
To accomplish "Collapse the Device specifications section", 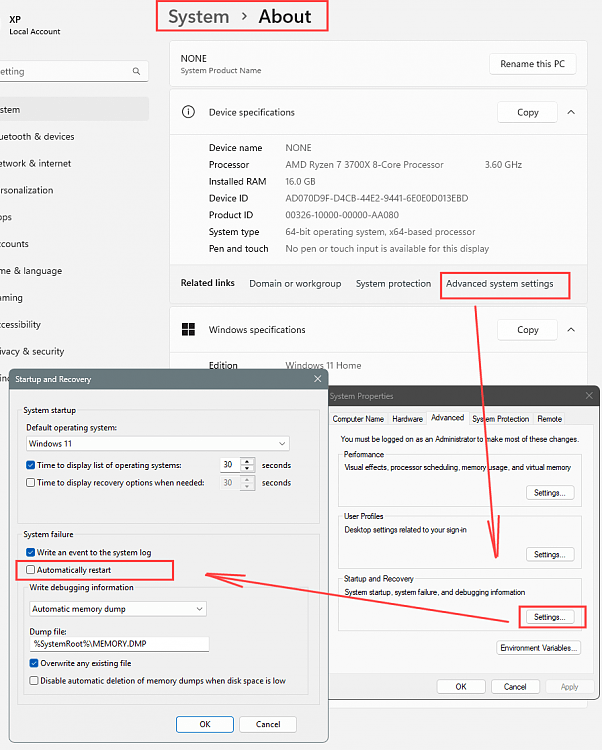I will [571, 112].
